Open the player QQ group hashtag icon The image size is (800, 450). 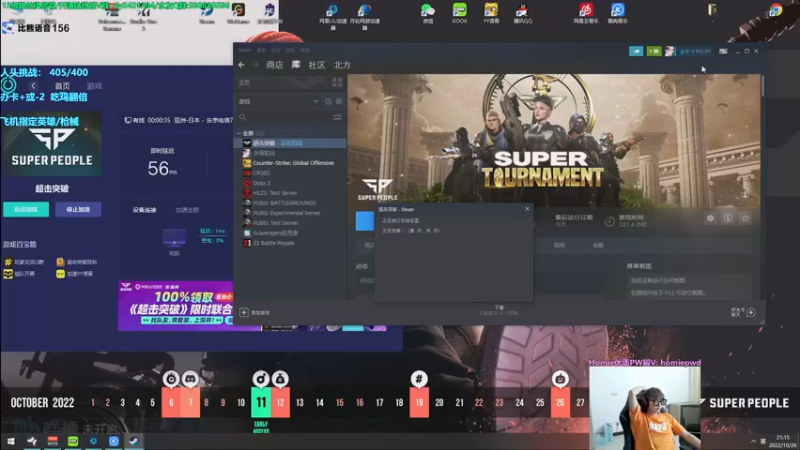click(x=8, y=262)
